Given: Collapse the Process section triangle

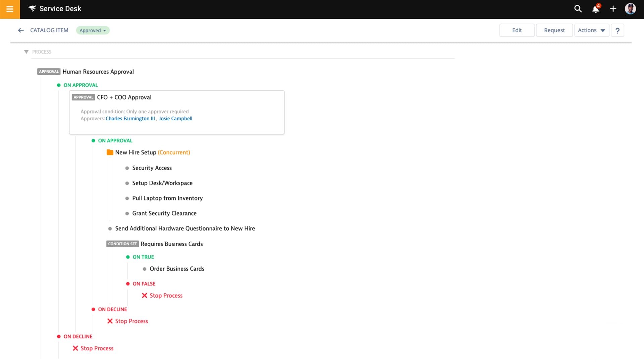Looking at the screenshot, I should click(26, 52).
